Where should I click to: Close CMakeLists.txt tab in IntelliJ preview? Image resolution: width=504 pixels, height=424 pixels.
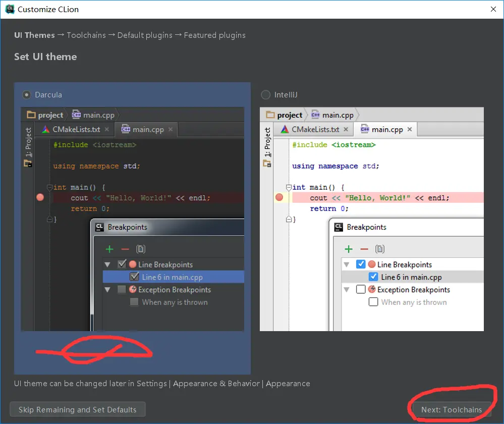tap(346, 129)
